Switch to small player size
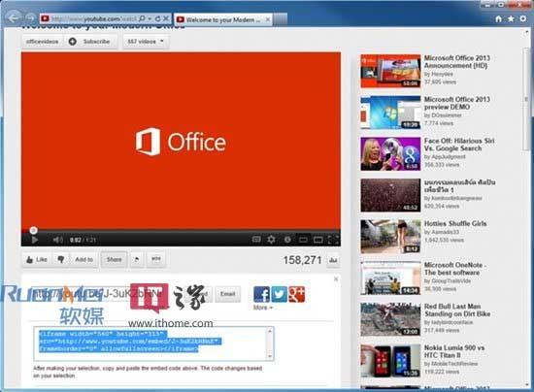 point(303,240)
